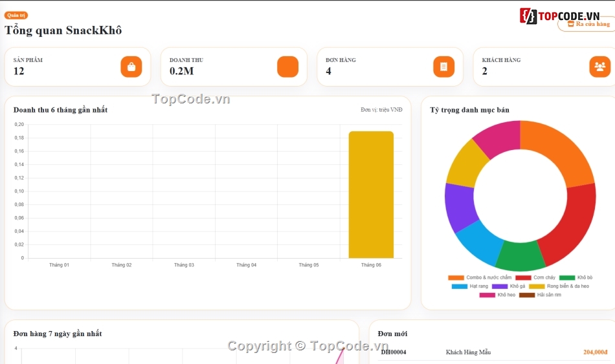Toggle the Hạt rang legend item
Image resolution: width=615 pixels, height=364 pixels.
point(470,286)
